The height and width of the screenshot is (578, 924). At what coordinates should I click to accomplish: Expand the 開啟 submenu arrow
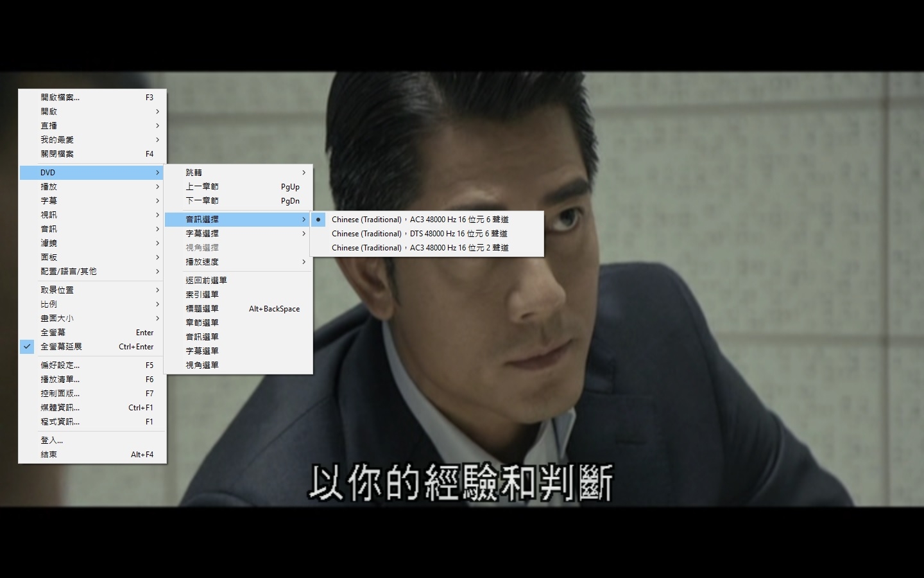(x=157, y=112)
